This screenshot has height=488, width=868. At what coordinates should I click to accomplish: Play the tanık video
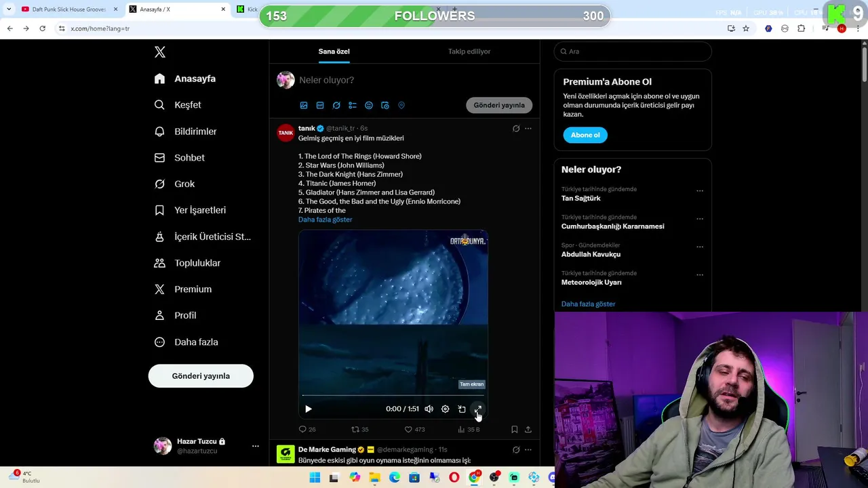309,409
